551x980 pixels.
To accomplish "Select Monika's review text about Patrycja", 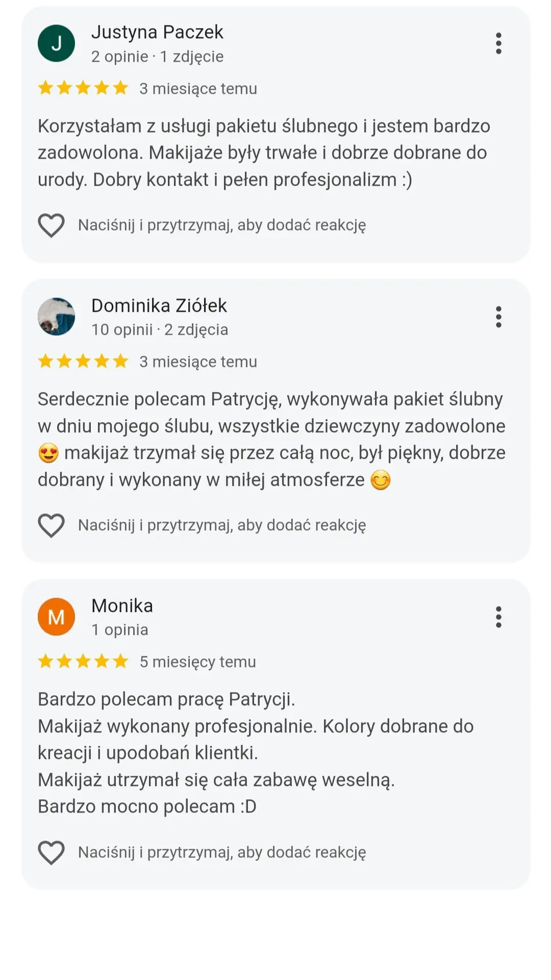I will click(x=255, y=753).
